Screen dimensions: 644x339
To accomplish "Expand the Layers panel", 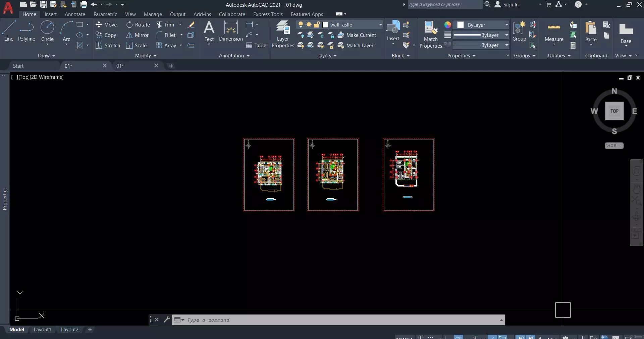I will [x=327, y=56].
